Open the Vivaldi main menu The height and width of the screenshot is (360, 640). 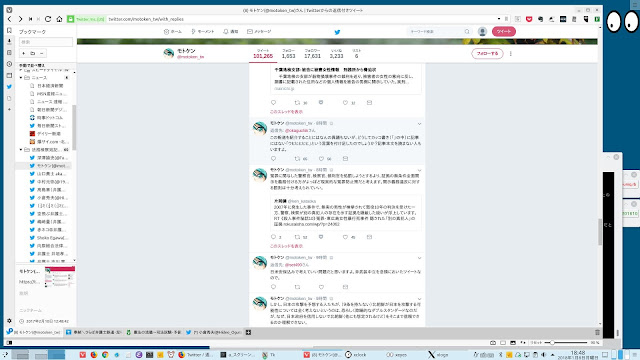pos(9,10)
